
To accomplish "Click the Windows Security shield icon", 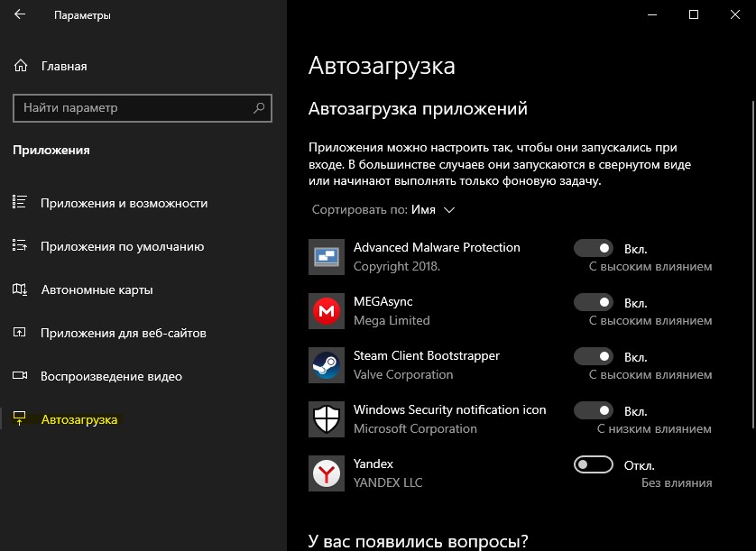I will [327, 419].
